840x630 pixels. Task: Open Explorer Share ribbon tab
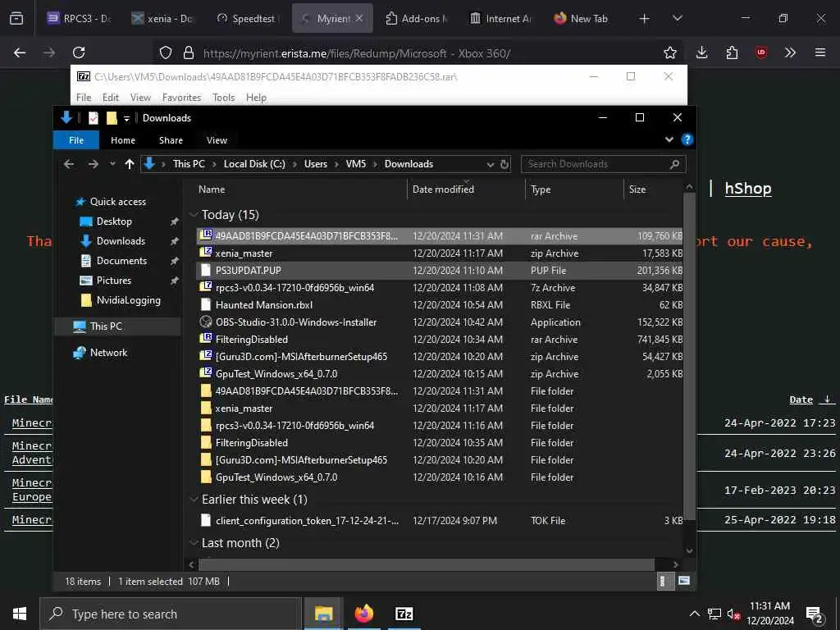(171, 139)
